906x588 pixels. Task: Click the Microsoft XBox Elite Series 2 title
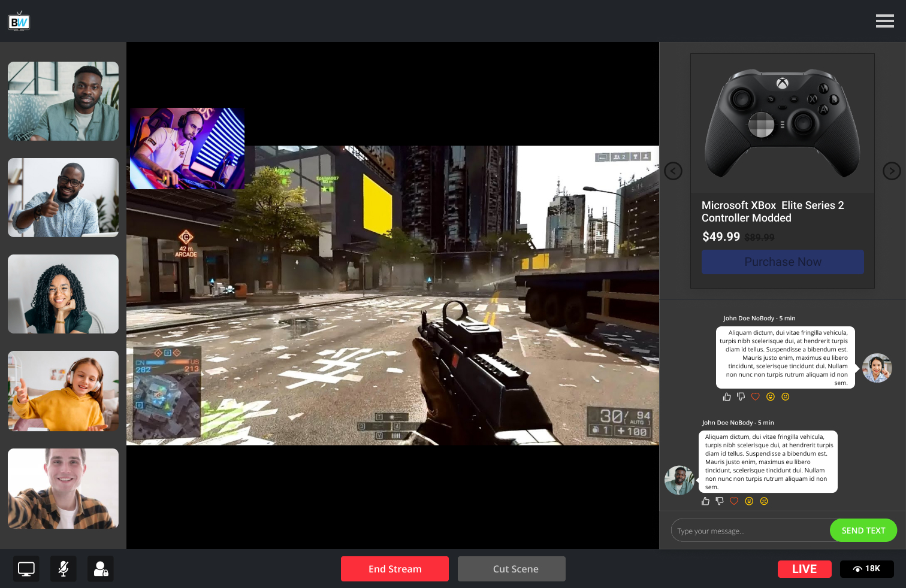pos(773,211)
